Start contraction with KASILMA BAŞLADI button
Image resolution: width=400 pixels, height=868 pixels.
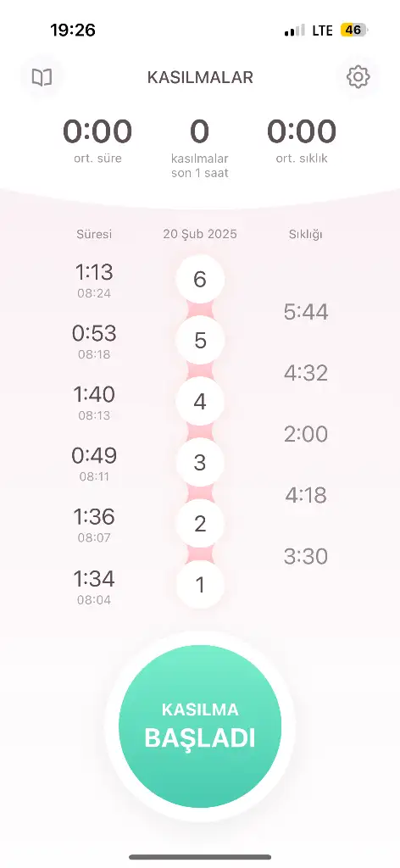[x=200, y=726]
